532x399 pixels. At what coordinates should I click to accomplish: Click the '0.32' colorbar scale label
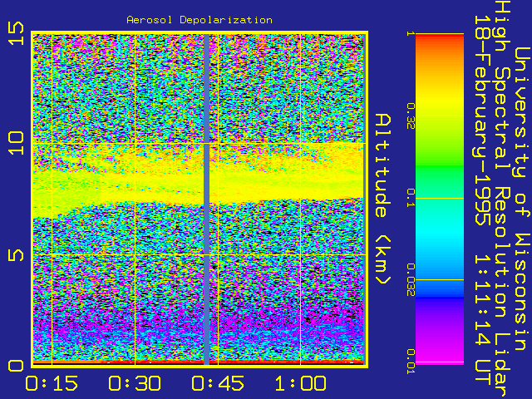411,116
